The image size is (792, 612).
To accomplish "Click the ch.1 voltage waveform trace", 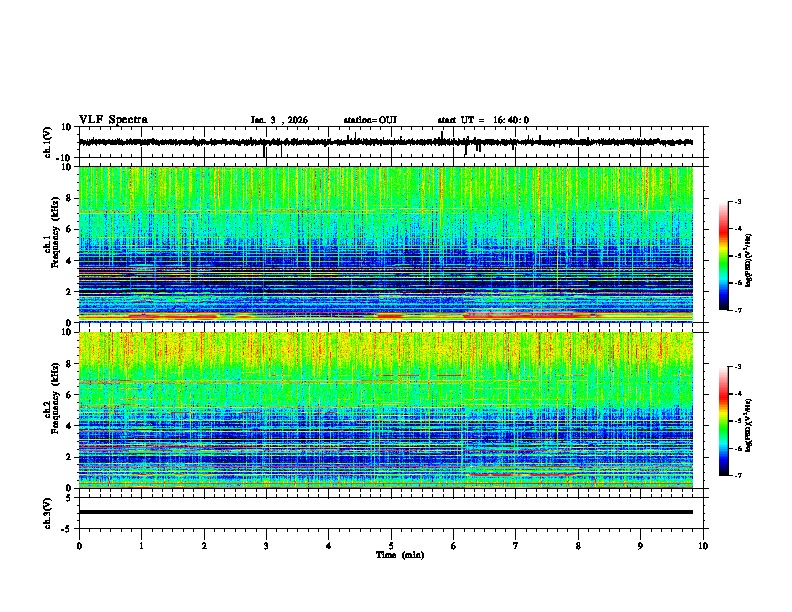I will 385,142.
